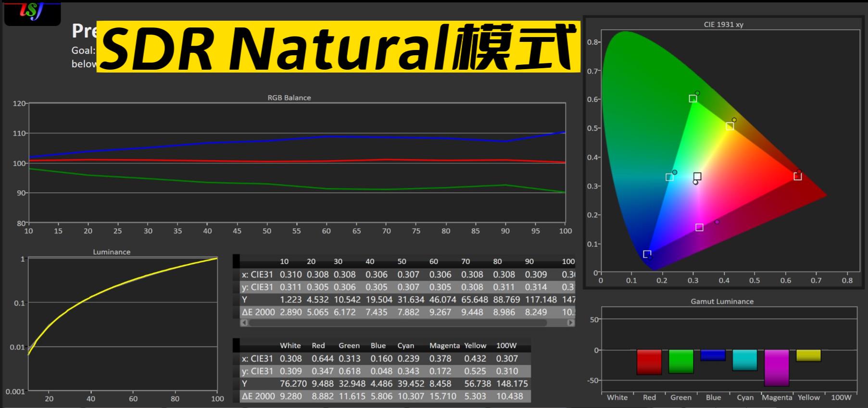Click the CIE 1931 xy chart title
This screenshot has width=868, height=408.
click(x=723, y=25)
